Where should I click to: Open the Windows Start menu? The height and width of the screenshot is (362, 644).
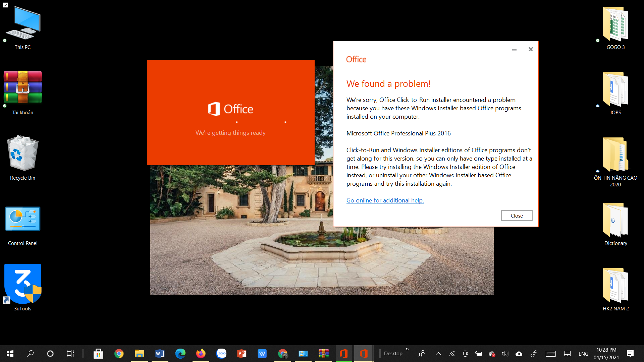pos(10,354)
